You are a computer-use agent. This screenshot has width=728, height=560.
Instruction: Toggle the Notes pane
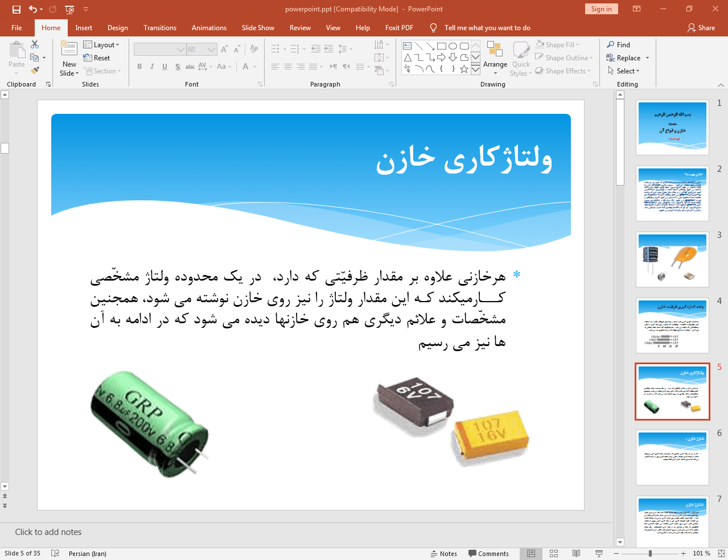pyautogui.click(x=443, y=553)
